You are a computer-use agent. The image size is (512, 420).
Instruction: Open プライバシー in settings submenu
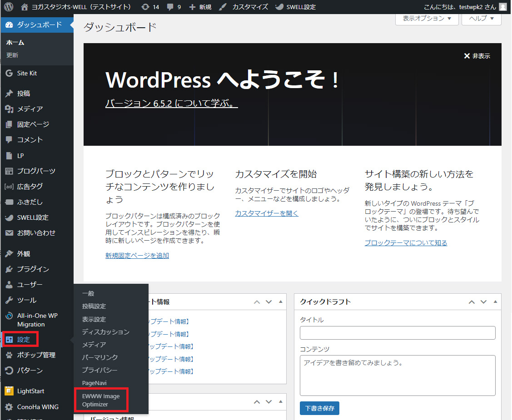pyautogui.click(x=99, y=370)
